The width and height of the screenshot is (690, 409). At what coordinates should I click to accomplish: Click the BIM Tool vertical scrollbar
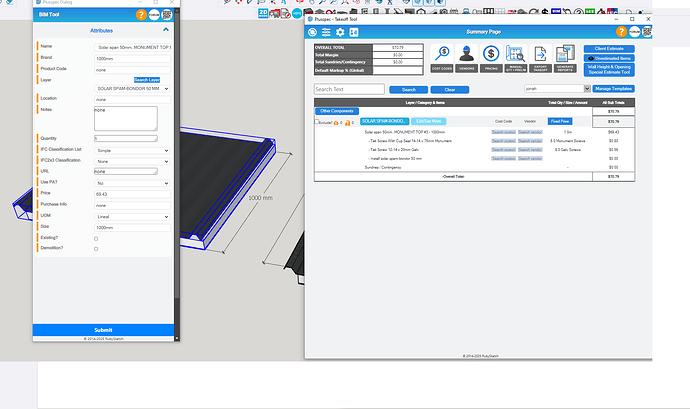(177, 154)
